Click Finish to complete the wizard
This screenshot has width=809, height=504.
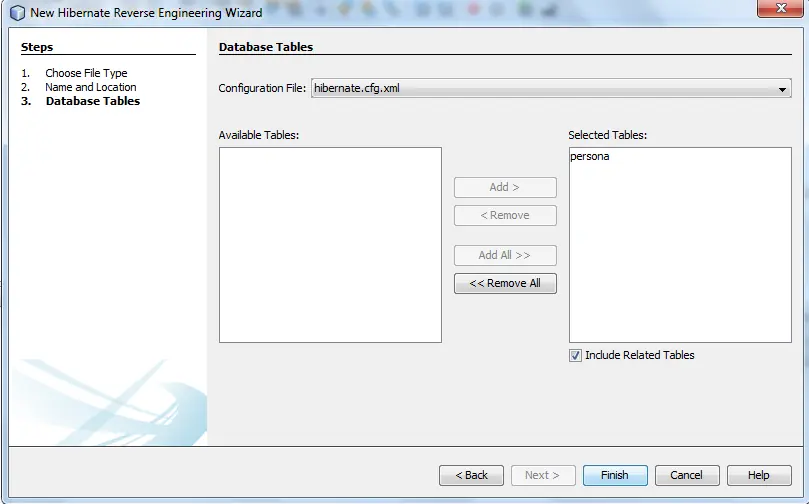pyautogui.click(x=615, y=475)
